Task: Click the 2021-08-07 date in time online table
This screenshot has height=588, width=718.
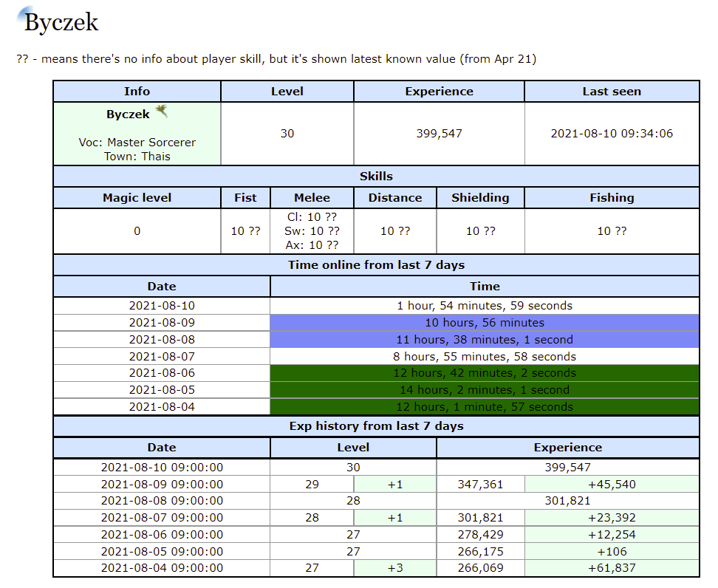Action: [162, 357]
